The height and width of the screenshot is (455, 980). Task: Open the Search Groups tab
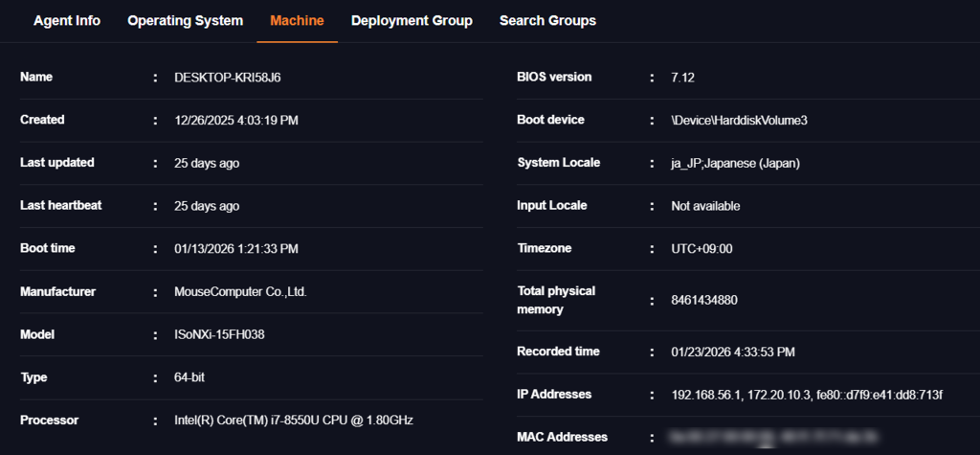(547, 20)
